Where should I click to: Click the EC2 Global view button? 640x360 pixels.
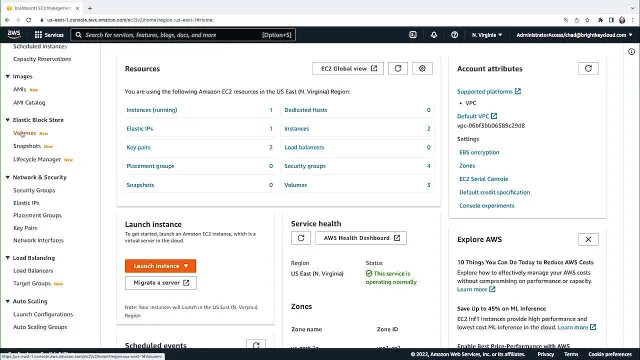coord(348,69)
